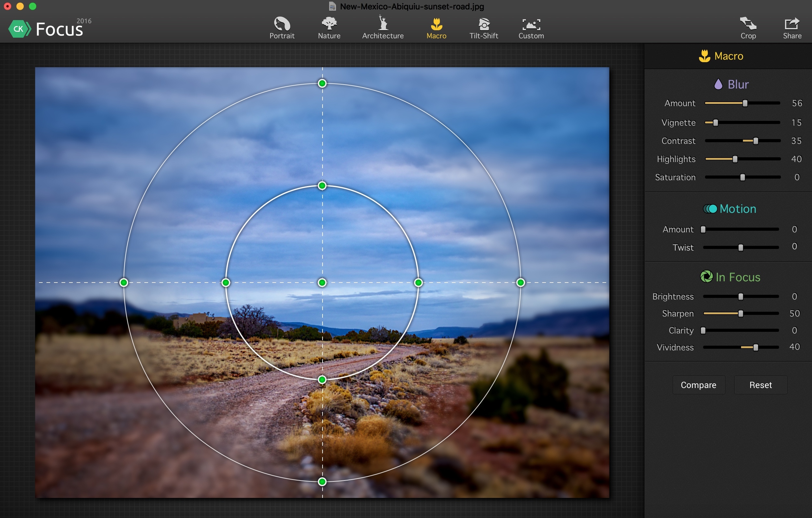Click the Blur section heading text
Viewport: 812px width, 518px height.
(x=738, y=84)
